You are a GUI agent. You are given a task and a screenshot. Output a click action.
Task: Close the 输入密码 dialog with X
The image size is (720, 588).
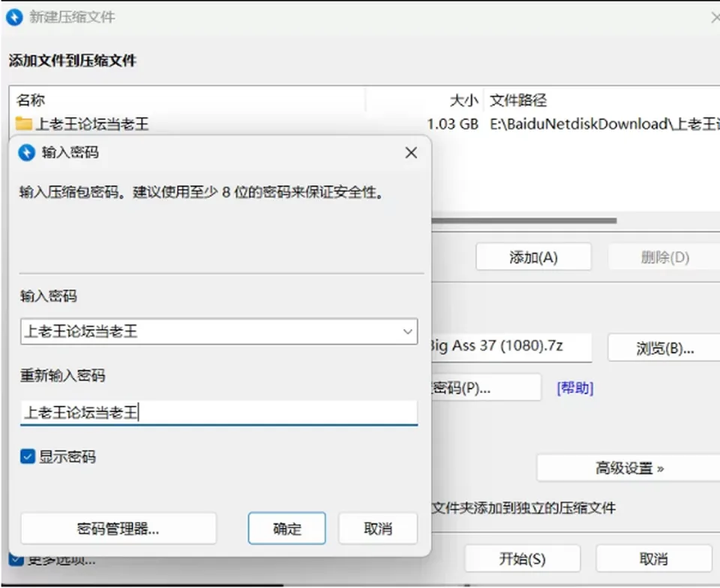click(411, 152)
